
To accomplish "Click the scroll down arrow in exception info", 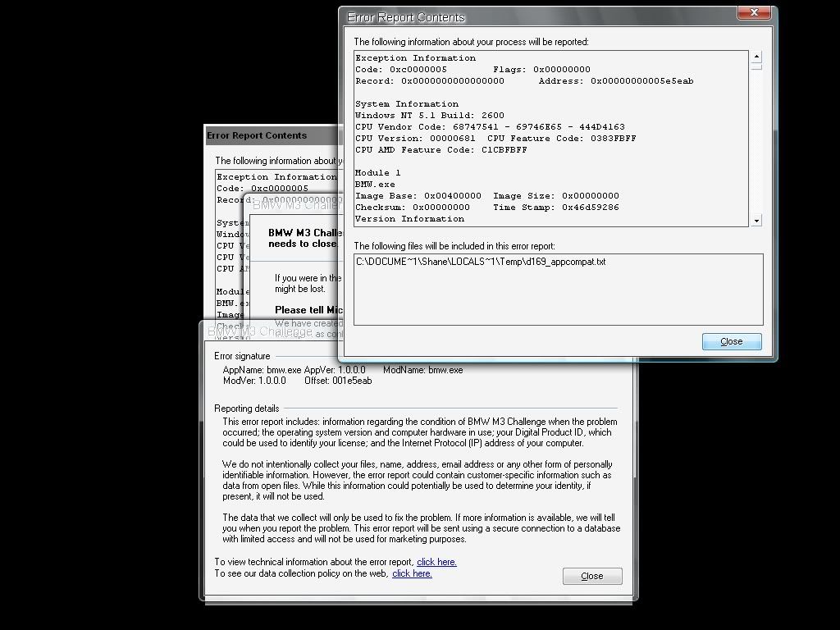I will click(756, 220).
